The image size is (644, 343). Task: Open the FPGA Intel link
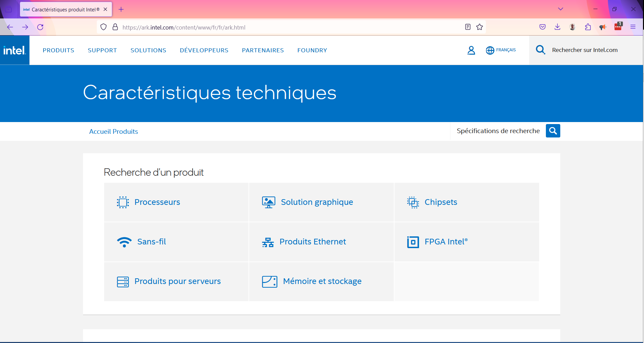pos(446,242)
